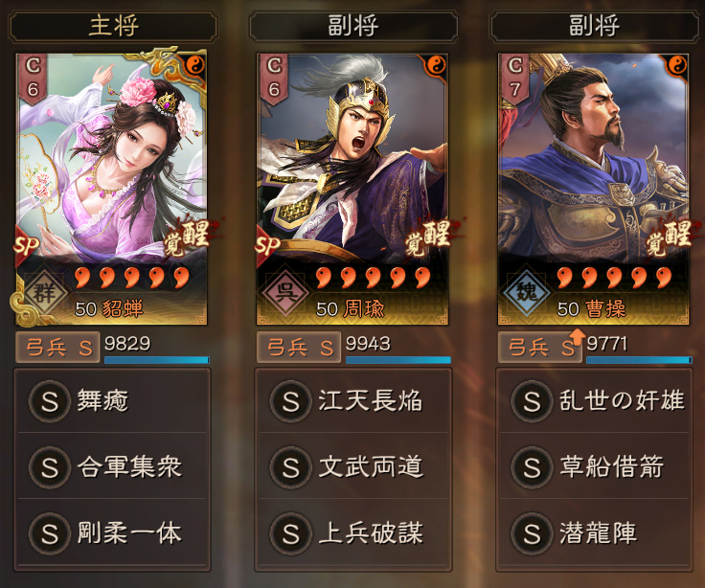
Task: Click the 呉 faction emblem on 周瑜's card
Action: coord(284,294)
